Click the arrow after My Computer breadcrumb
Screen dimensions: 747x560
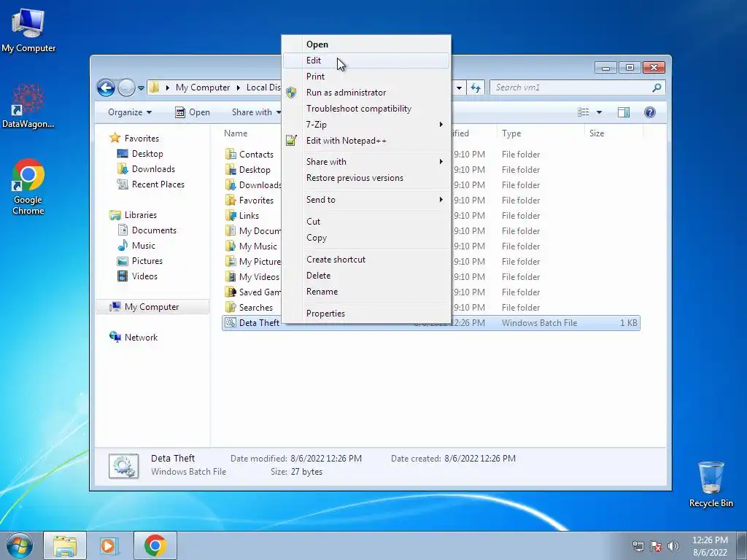click(239, 87)
